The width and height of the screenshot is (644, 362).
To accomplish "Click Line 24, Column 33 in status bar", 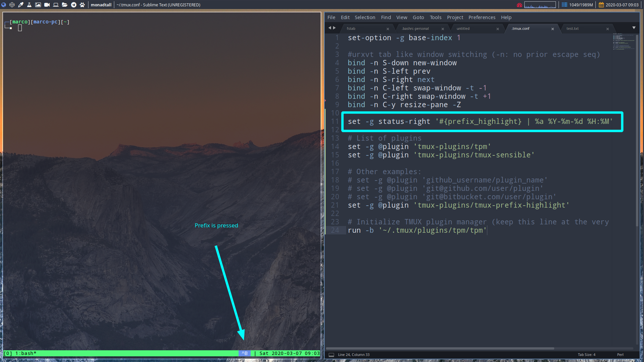I will pos(353,355).
